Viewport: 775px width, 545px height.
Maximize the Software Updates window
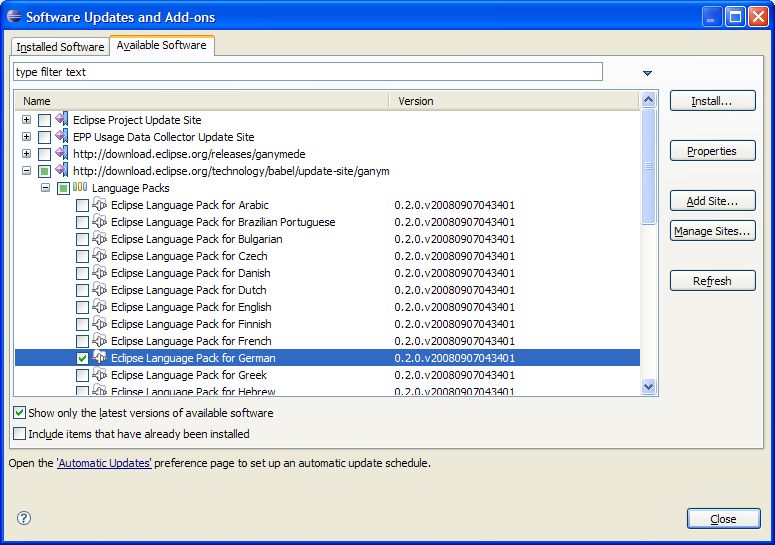[735, 17]
